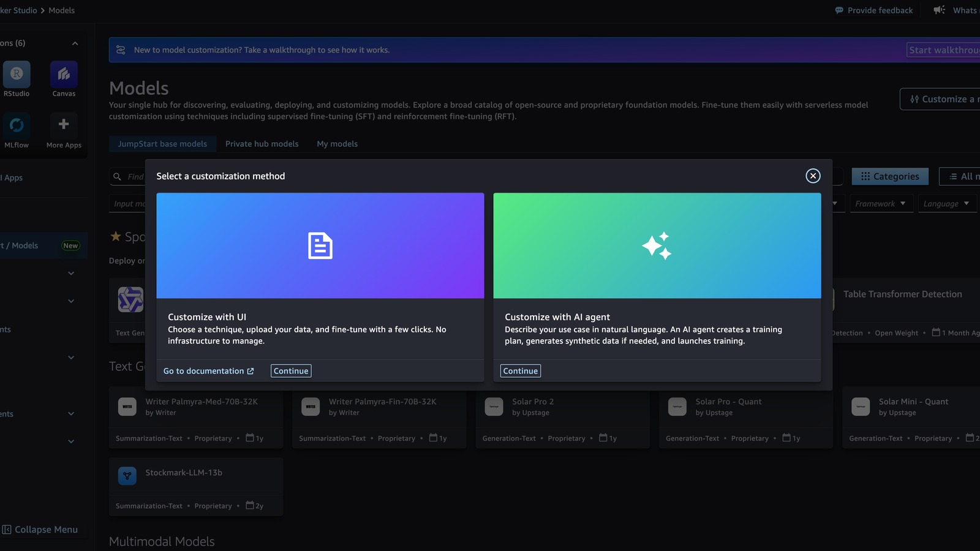Screen dimensions: 980x551
Task: Continue with Customize with AI agent
Action: [x=521, y=371]
